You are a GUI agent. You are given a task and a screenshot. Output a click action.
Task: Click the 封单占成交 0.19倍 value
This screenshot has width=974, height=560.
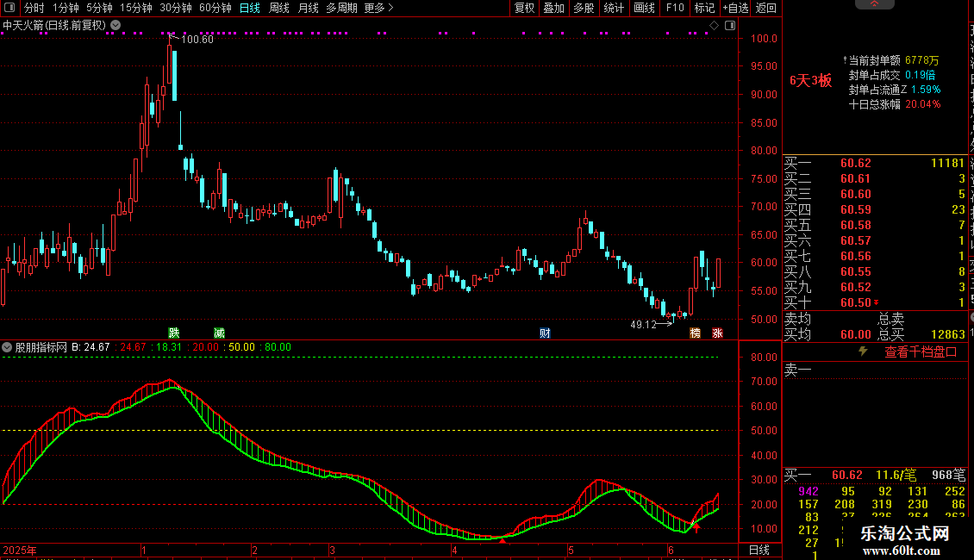pos(920,75)
